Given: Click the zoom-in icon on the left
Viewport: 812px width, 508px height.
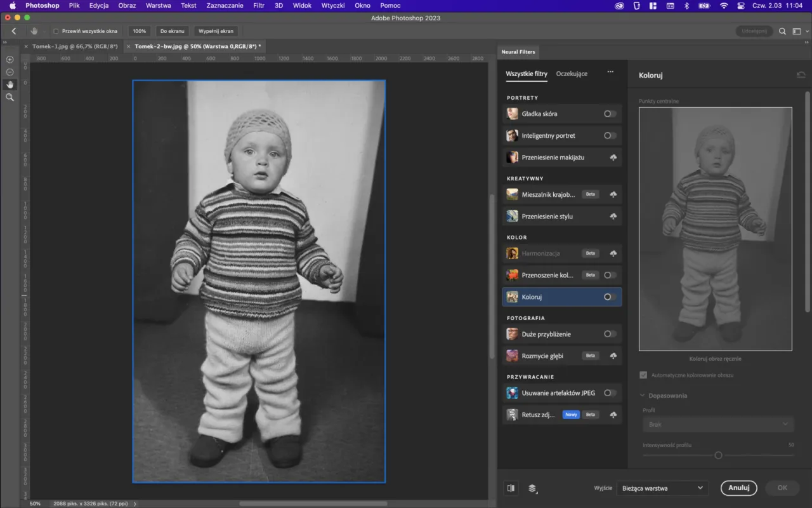Looking at the screenshot, I should (10, 59).
